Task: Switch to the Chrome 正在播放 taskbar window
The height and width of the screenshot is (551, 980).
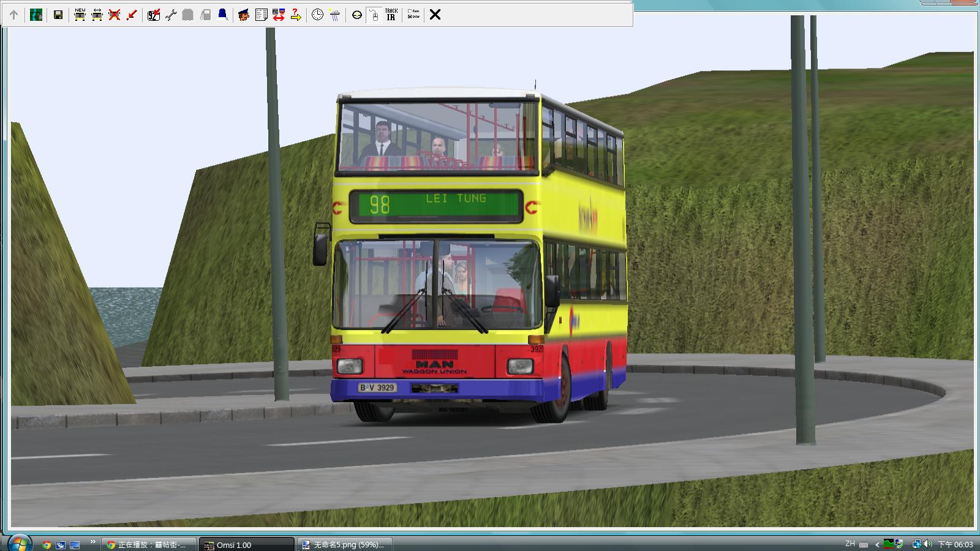Action: tap(149, 544)
